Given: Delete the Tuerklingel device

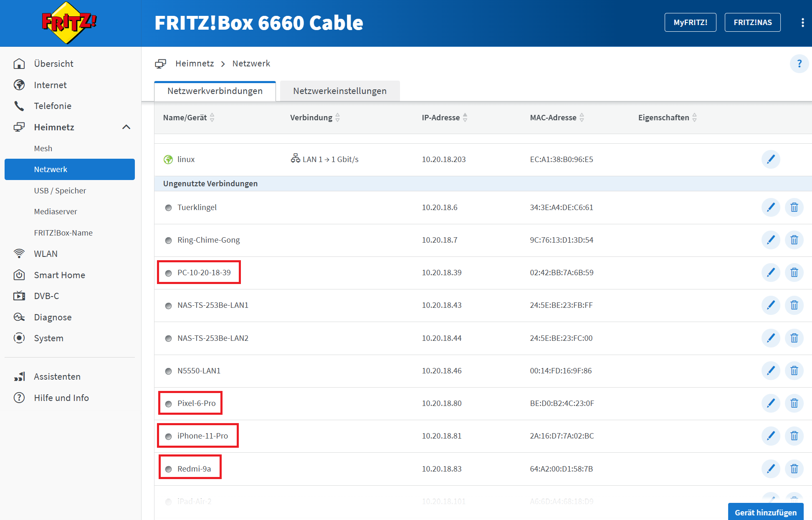Looking at the screenshot, I should click(794, 207).
